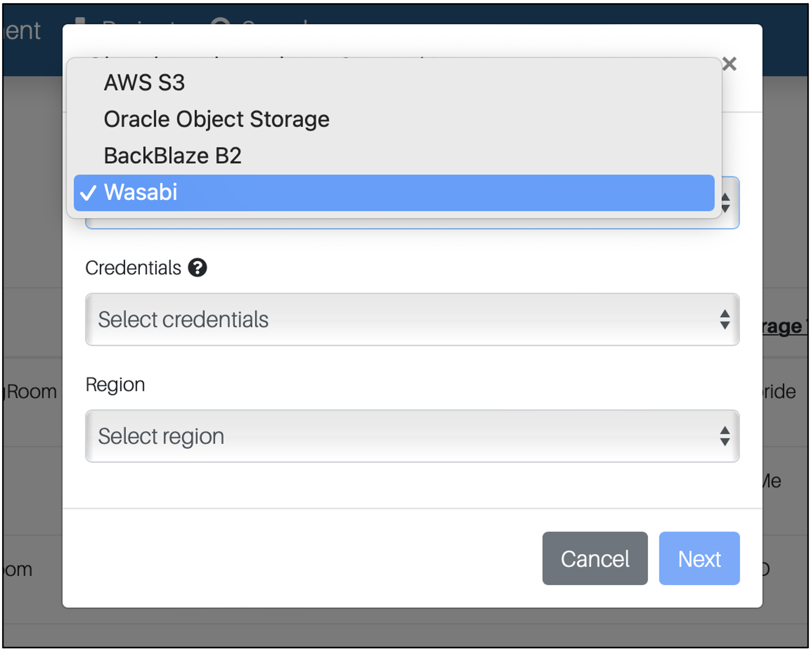Choose Oracle Object Storage option

(394, 119)
